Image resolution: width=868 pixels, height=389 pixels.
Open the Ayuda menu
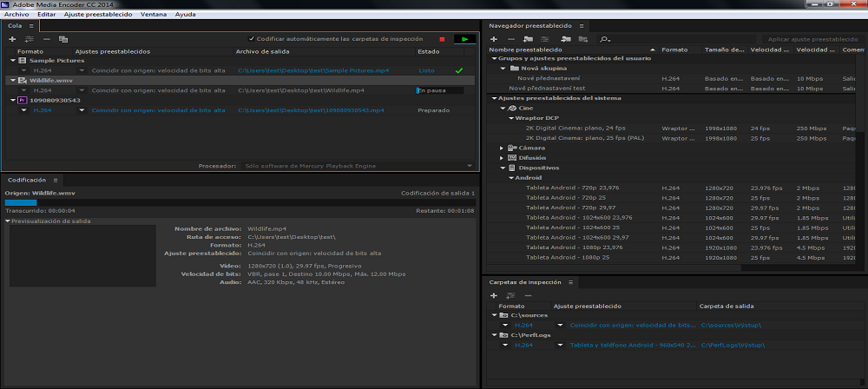pyautogui.click(x=186, y=15)
